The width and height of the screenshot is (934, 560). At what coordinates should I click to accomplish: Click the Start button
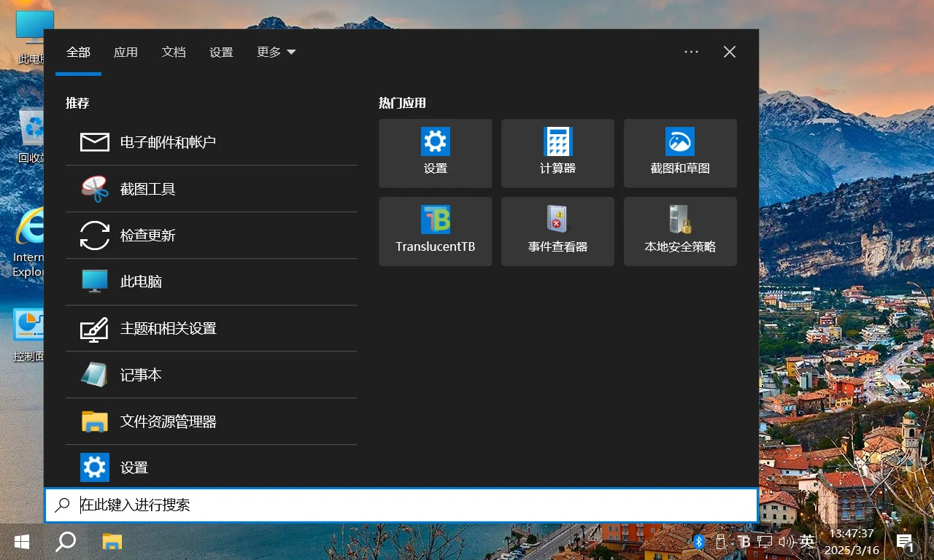pos(21,542)
